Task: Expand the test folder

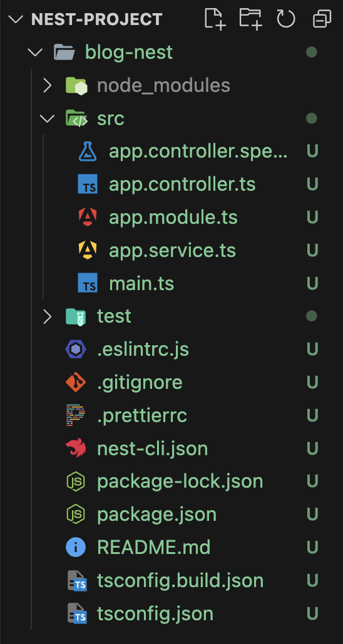Action: [48, 316]
